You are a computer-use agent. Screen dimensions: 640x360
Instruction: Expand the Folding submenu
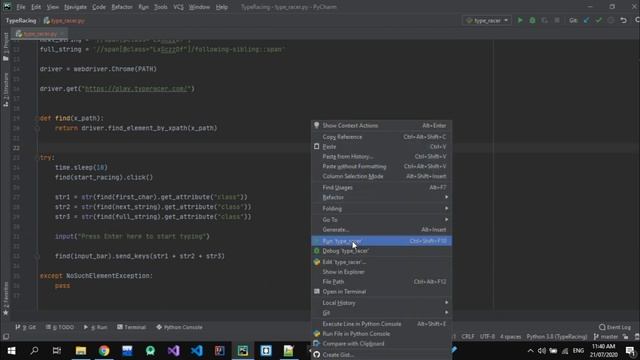pos(381,209)
